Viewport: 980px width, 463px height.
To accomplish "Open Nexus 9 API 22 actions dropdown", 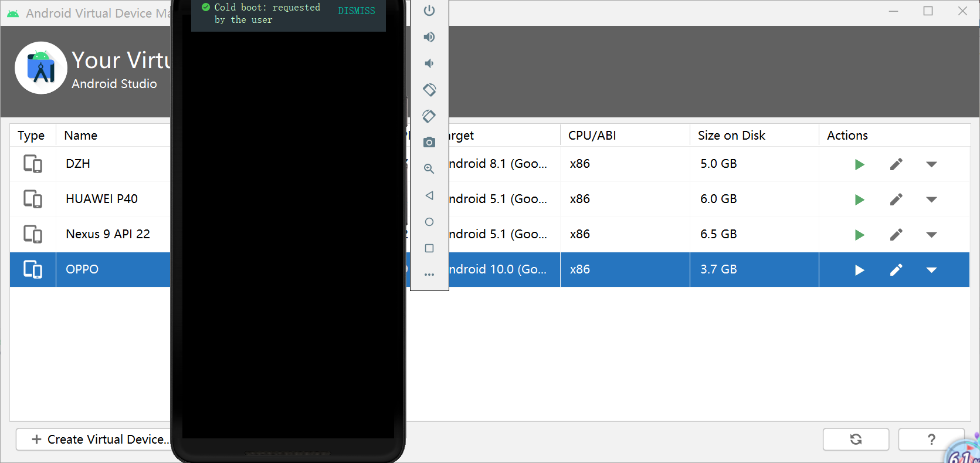I will tap(931, 235).
